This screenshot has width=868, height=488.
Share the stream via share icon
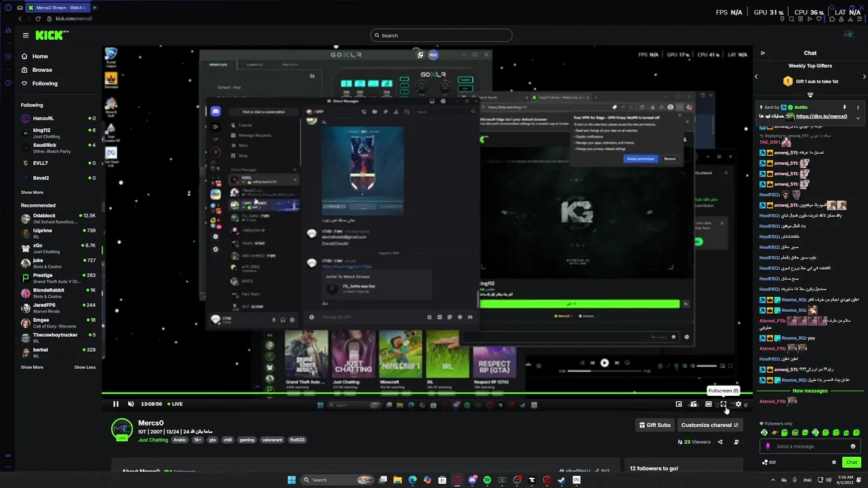[720, 442]
